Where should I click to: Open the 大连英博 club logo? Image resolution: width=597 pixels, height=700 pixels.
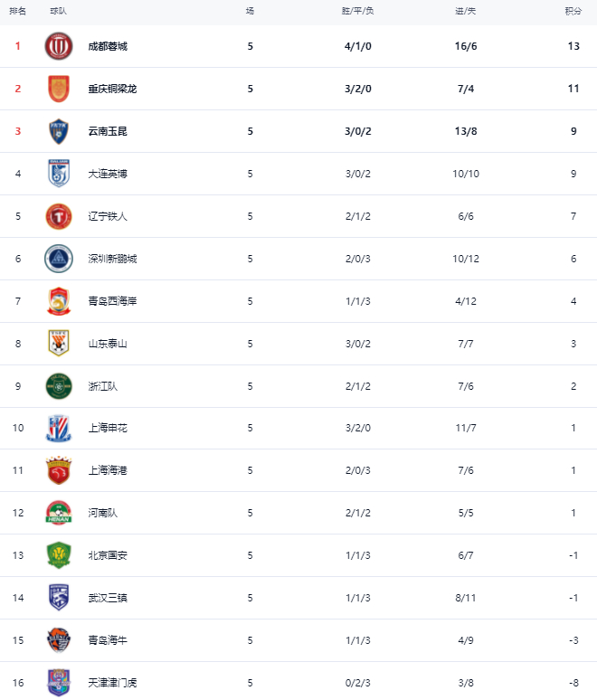point(59,174)
